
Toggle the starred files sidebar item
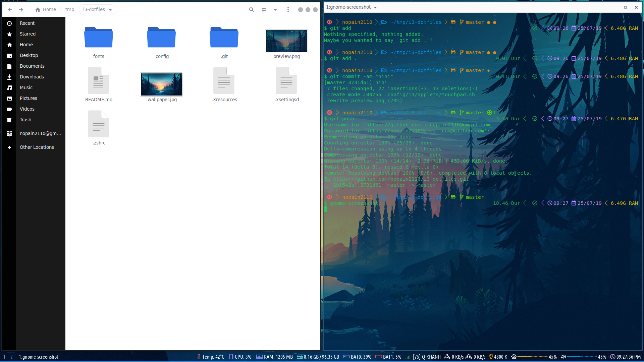tap(27, 34)
